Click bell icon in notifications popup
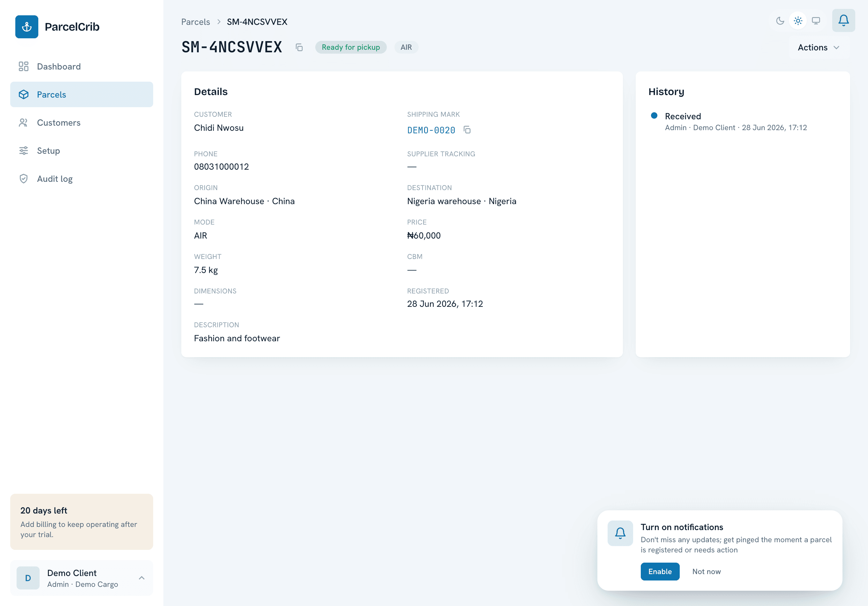Image resolution: width=868 pixels, height=606 pixels. (620, 533)
